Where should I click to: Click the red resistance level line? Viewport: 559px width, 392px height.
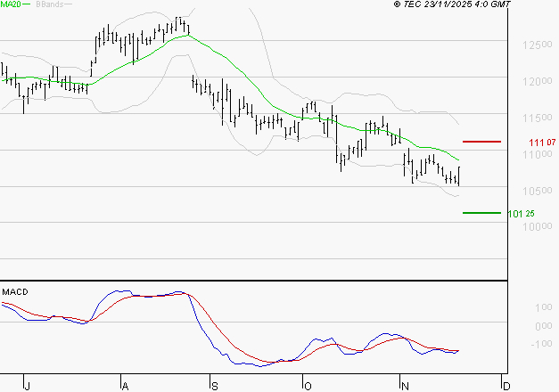[481, 142]
